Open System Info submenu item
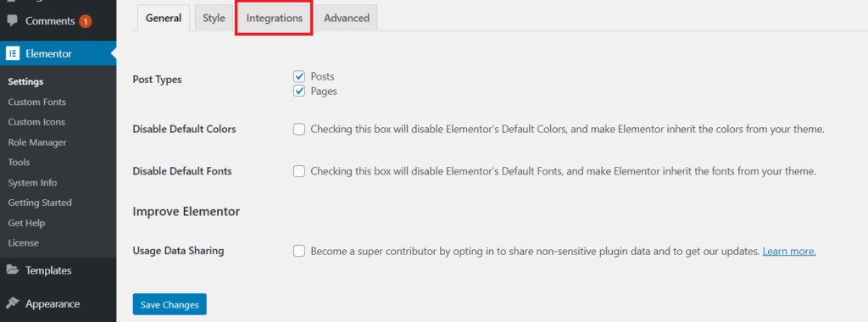The width and height of the screenshot is (868, 322). click(32, 182)
